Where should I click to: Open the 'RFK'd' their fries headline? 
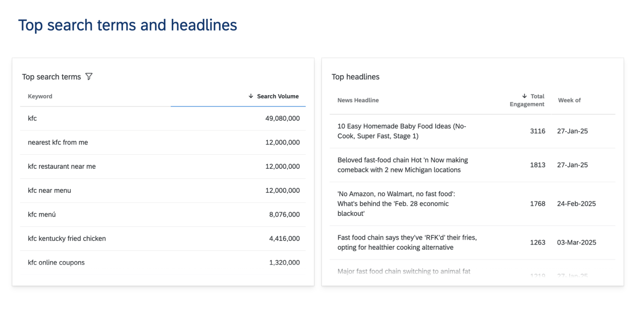point(407,242)
